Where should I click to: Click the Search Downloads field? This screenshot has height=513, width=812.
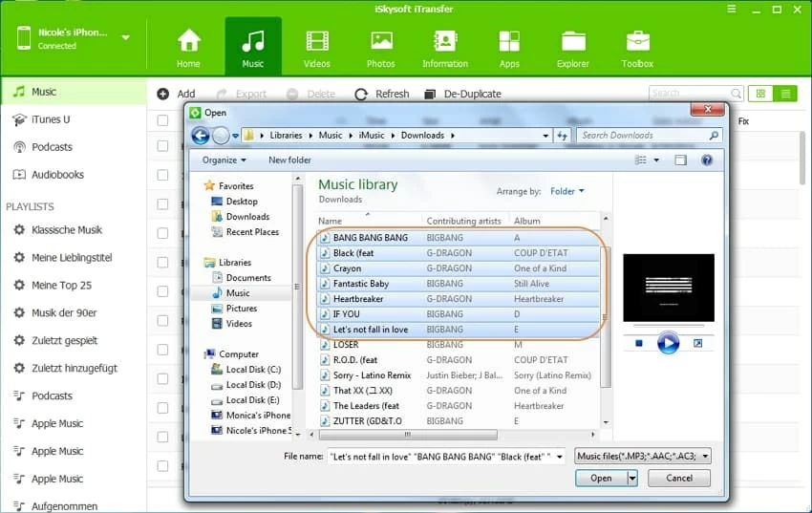[x=642, y=136]
